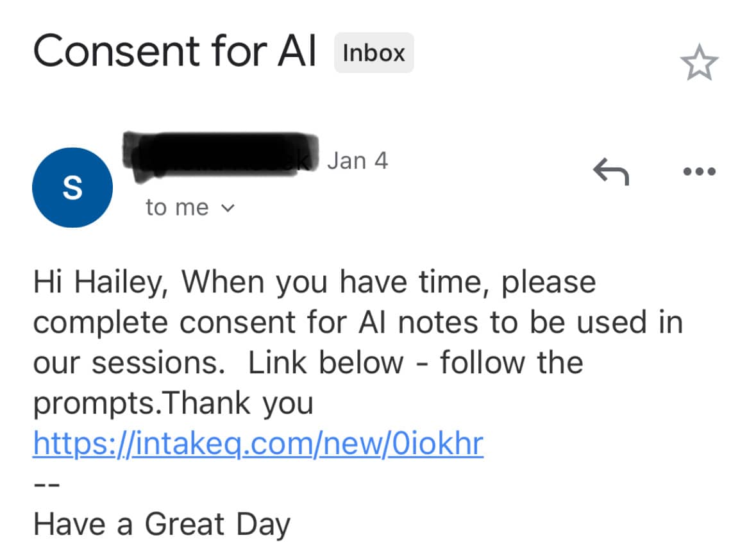Star the Consent for AI email
756x542 pixels.
[699, 63]
